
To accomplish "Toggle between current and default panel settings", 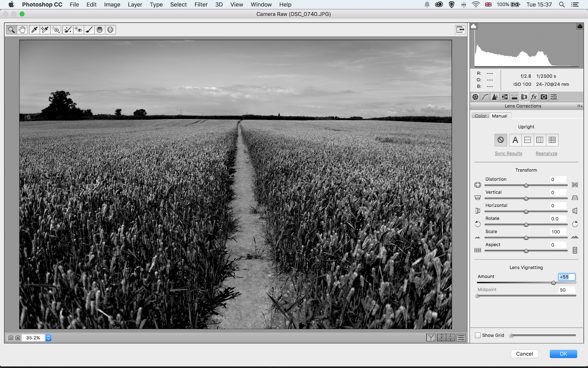I will [x=461, y=337].
